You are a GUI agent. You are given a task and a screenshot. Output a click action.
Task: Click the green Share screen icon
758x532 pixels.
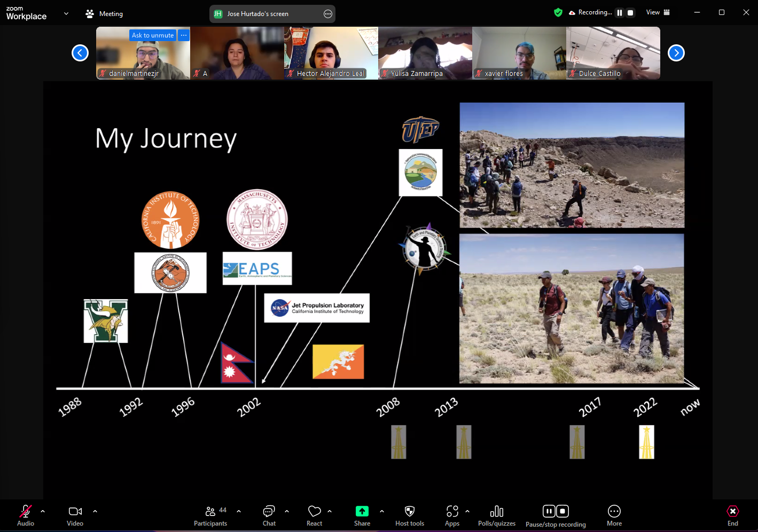click(x=362, y=512)
